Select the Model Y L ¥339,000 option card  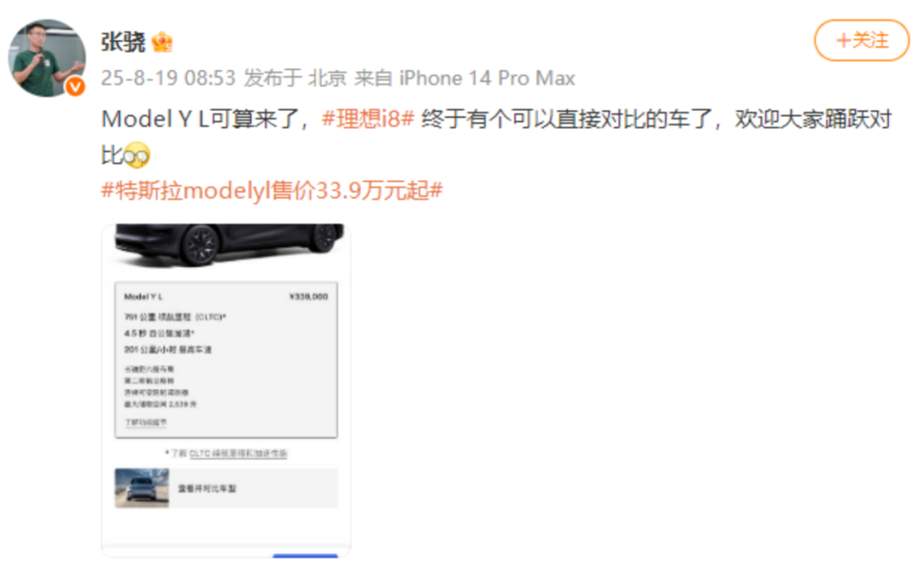226,360
